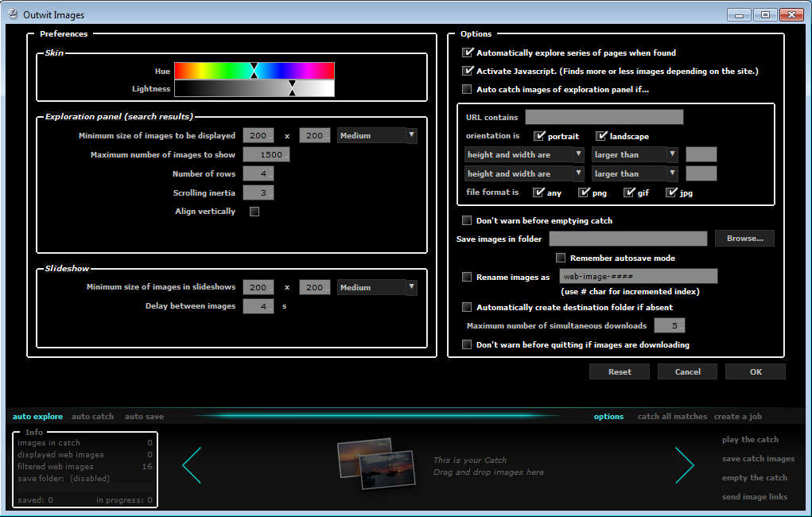Click the Hue color spectrum slider
The width and height of the screenshot is (812, 517).
coord(254,71)
